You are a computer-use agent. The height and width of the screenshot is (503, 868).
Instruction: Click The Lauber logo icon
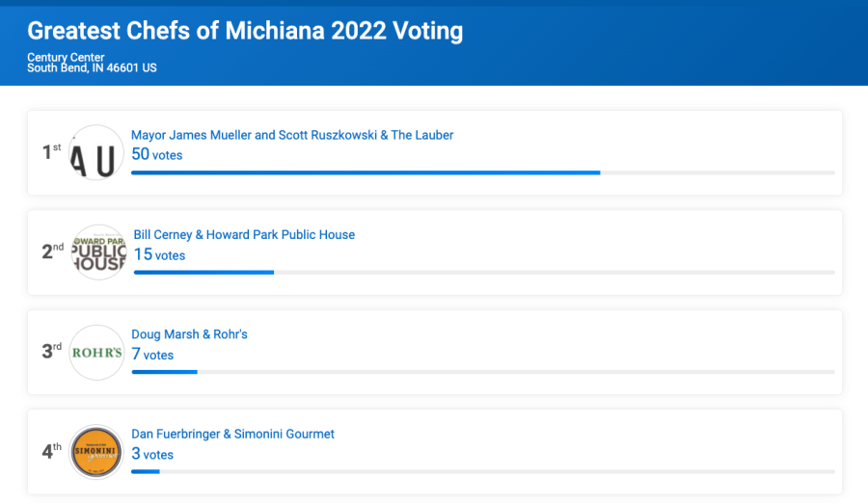click(x=97, y=152)
